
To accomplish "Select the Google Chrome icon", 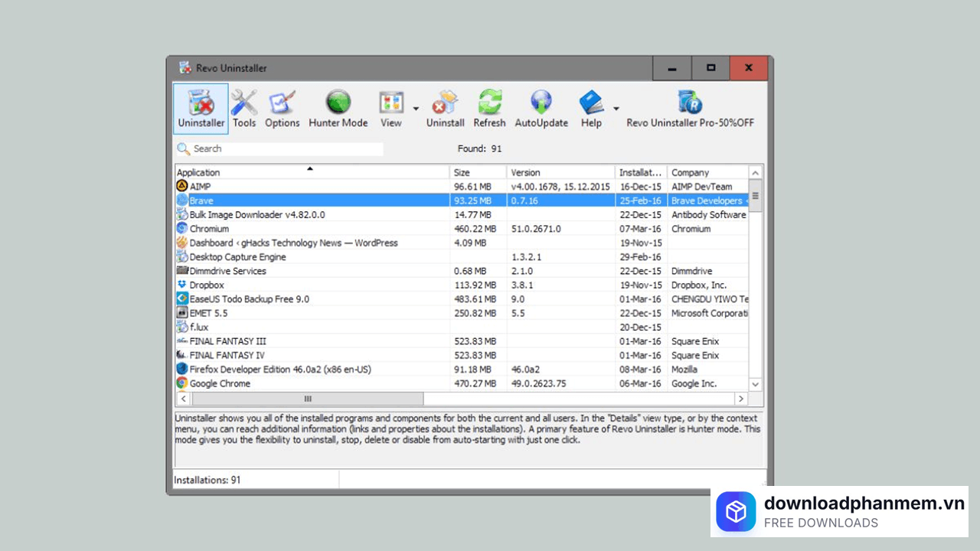I will [x=182, y=383].
